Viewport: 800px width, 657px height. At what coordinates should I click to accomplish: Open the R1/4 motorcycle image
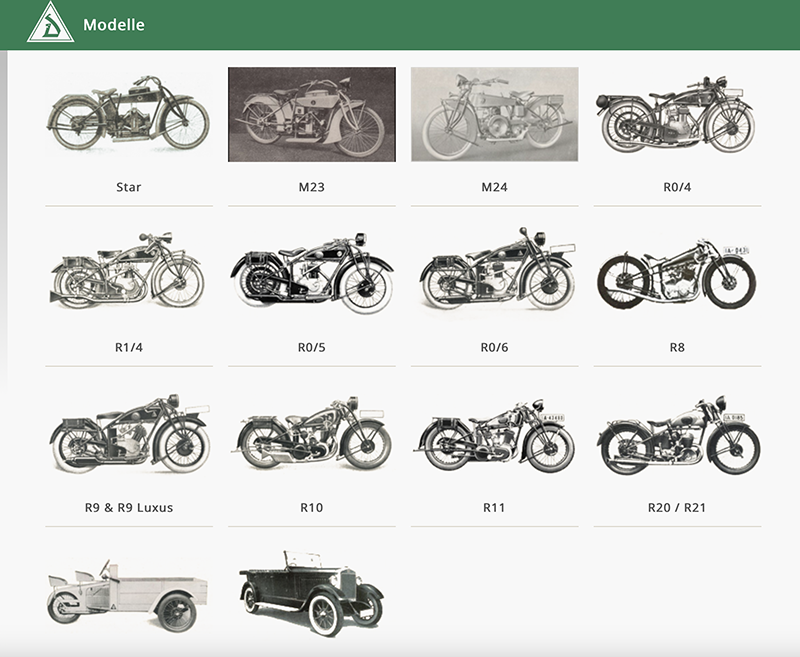[129, 270]
